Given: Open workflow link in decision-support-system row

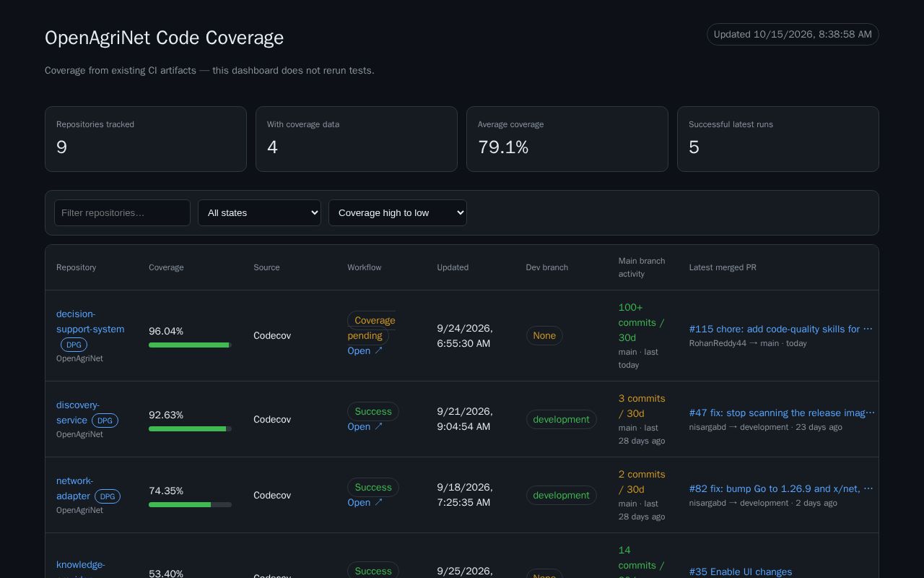Looking at the screenshot, I should [365, 350].
